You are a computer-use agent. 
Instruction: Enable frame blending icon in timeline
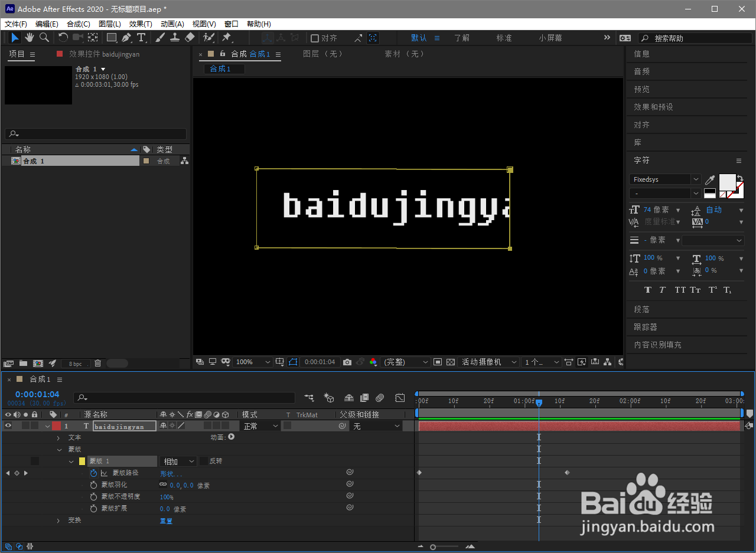[x=364, y=398]
